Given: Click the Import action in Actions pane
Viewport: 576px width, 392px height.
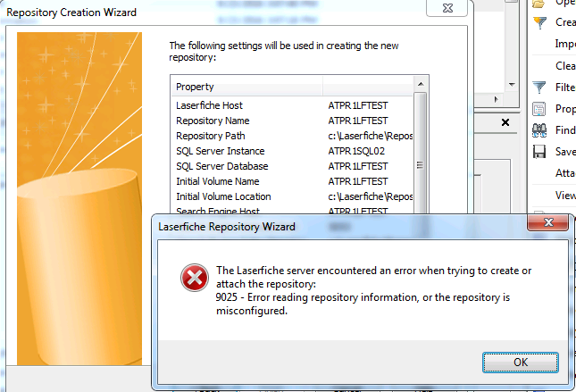Looking at the screenshot, I should (565, 44).
